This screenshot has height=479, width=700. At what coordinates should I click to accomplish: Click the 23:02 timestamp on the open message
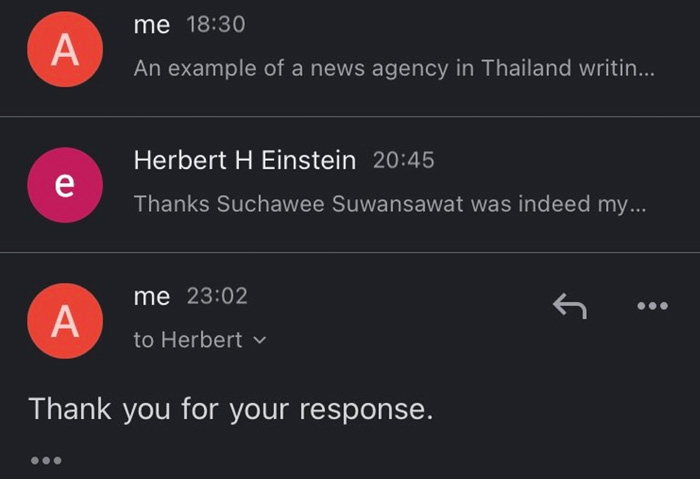pyautogui.click(x=217, y=296)
